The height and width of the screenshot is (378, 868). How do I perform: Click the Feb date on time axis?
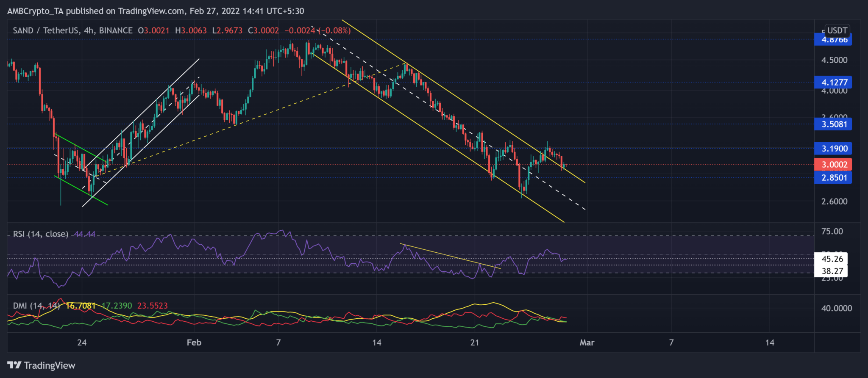(x=194, y=342)
